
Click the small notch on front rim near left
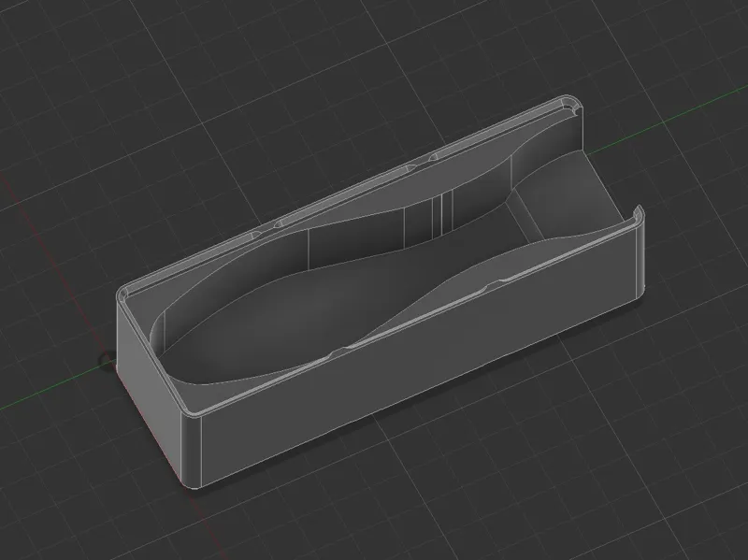(339, 352)
